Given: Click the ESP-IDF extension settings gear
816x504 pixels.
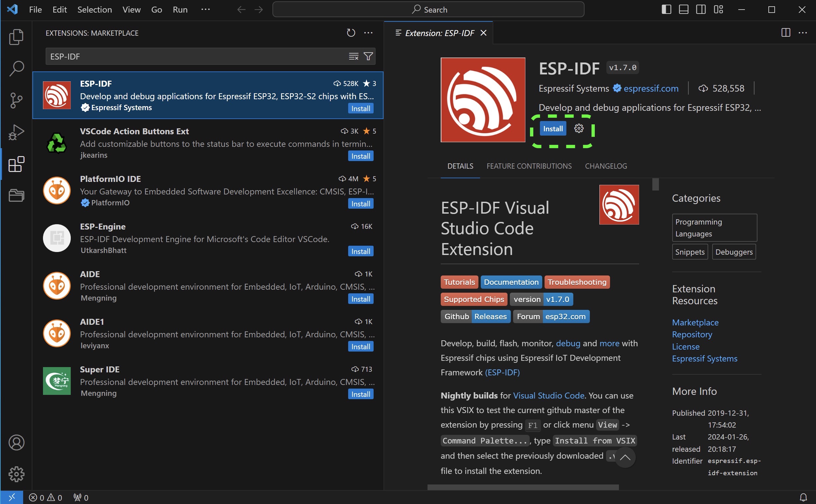Looking at the screenshot, I should (579, 129).
